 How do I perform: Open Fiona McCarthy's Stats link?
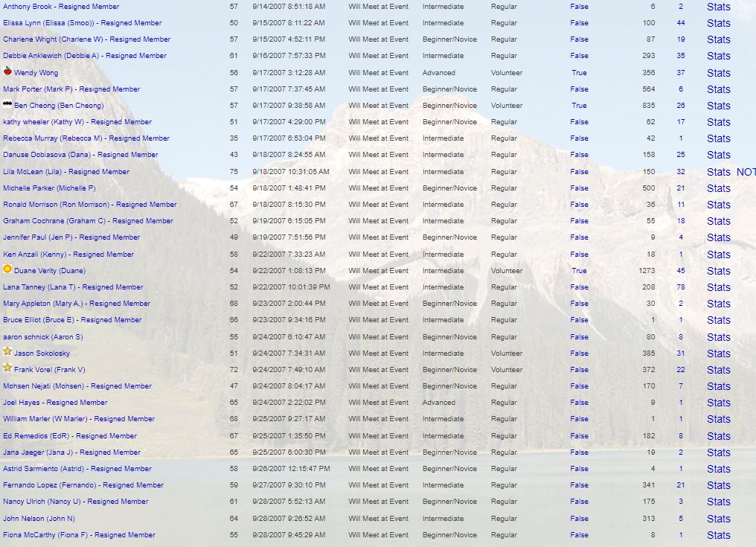(x=718, y=535)
